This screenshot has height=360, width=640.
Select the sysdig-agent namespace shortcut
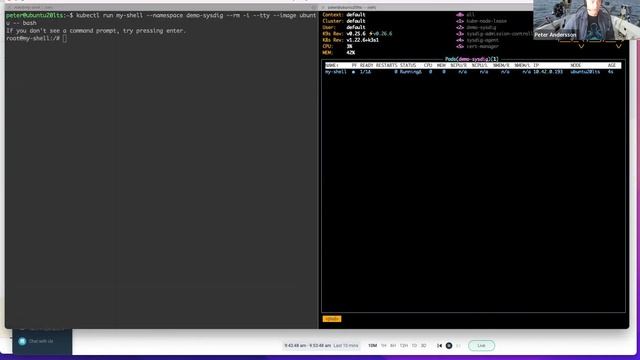[478, 40]
